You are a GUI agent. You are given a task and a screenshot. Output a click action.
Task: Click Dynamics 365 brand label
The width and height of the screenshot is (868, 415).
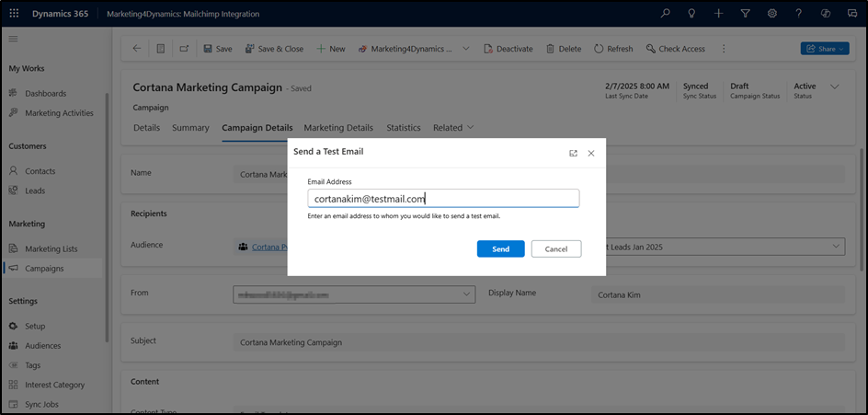coord(60,14)
